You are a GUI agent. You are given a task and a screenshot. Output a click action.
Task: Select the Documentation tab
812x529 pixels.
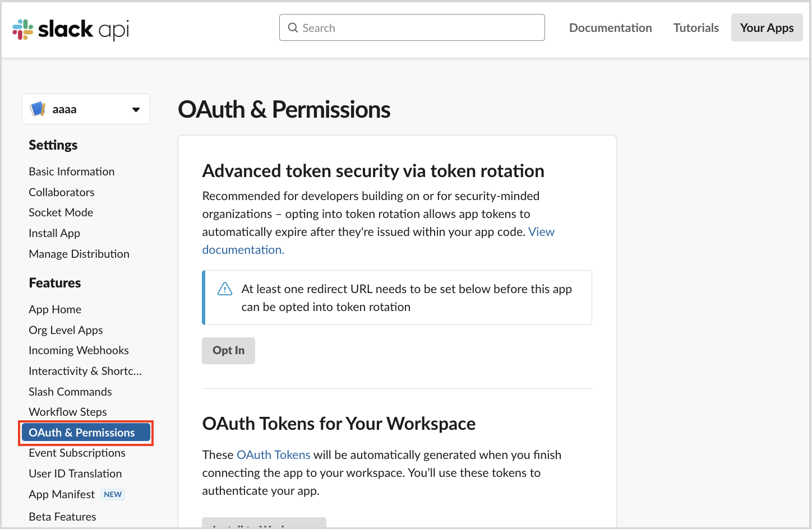coord(610,27)
